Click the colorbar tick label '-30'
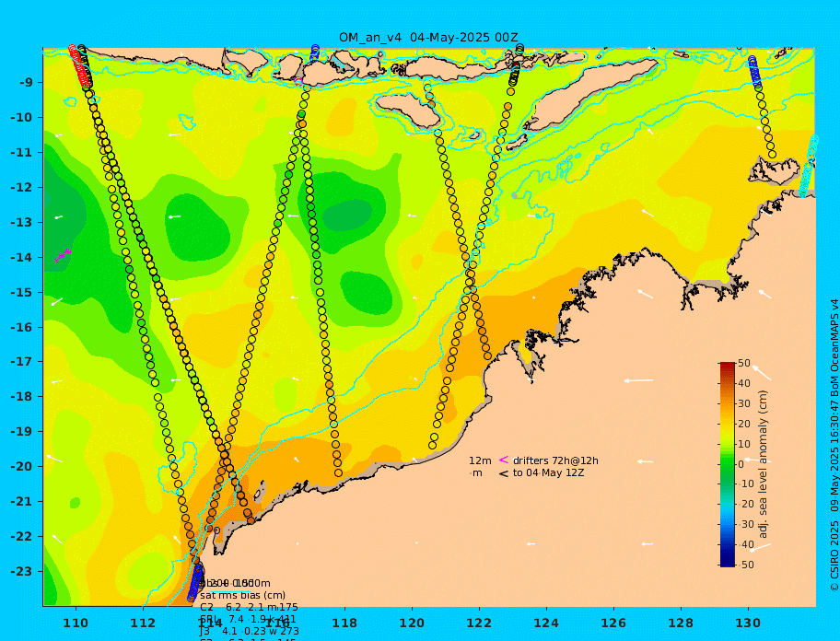 point(745,524)
